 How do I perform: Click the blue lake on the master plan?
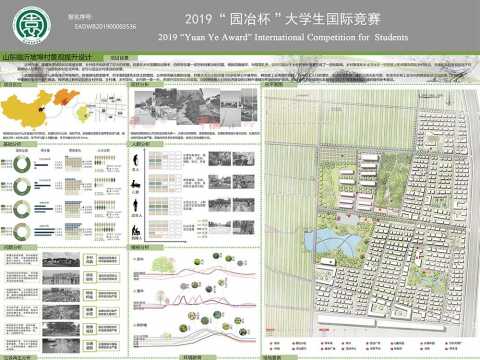click(x=332, y=242)
